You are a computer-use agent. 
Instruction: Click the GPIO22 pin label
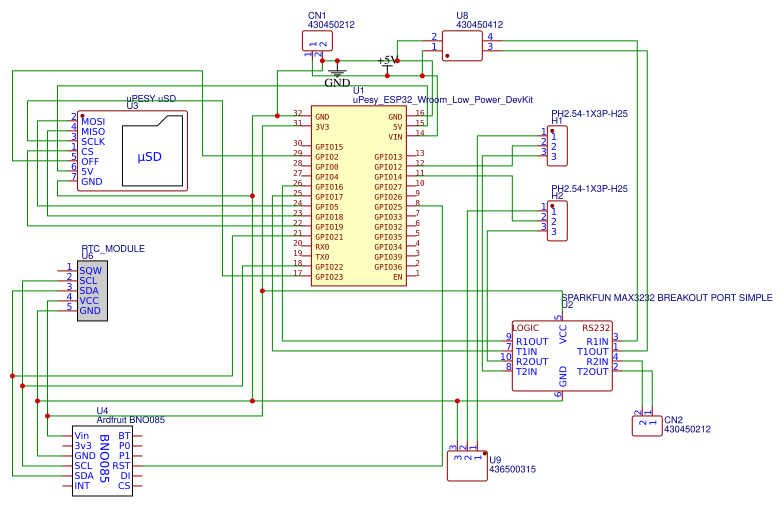click(329, 267)
